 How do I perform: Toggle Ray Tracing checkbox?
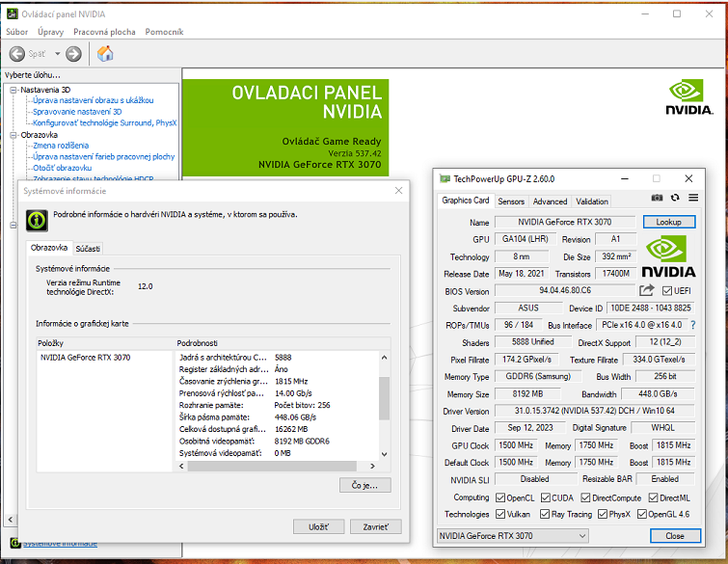tap(545, 514)
